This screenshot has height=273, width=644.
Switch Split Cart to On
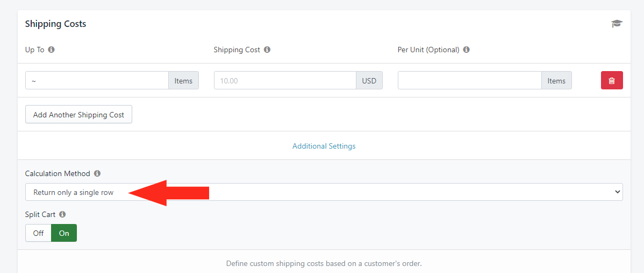coord(64,233)
